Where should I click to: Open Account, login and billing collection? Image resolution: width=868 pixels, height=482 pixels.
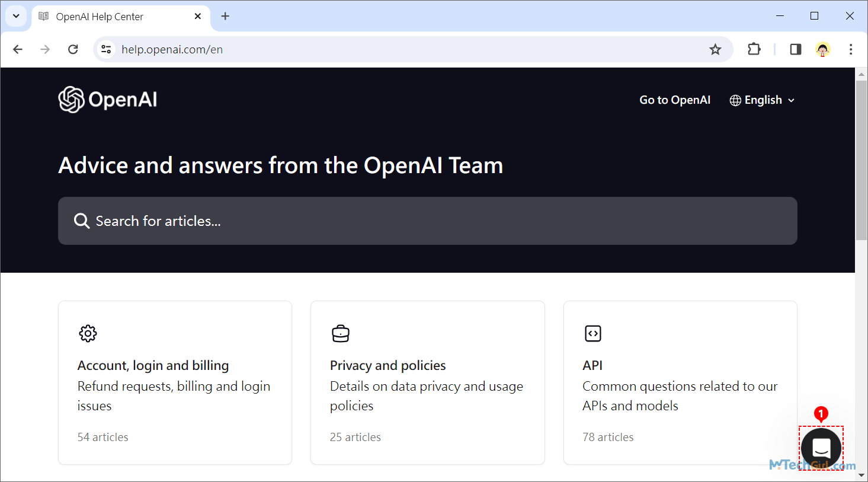pyautogui.click(x=175, y=382)
